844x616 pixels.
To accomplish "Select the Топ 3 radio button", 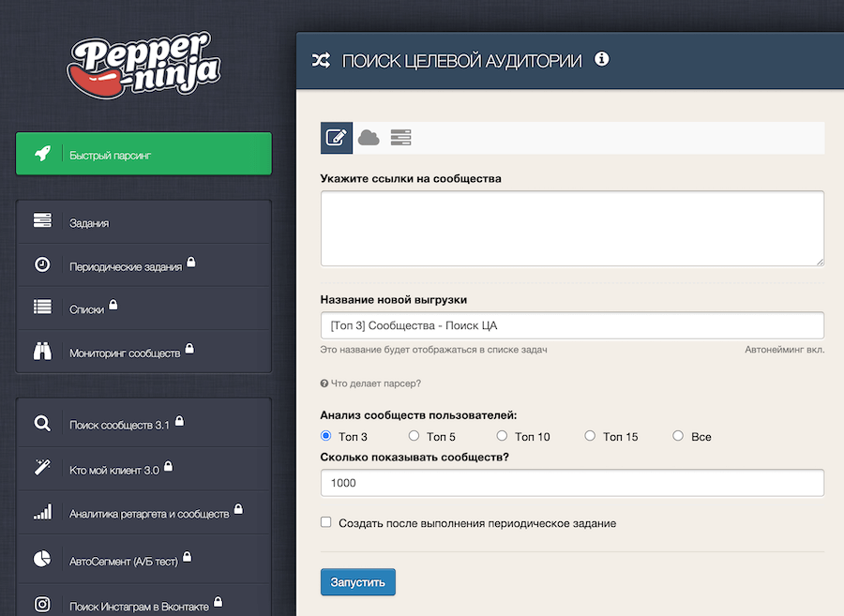I will pos(325,436).
